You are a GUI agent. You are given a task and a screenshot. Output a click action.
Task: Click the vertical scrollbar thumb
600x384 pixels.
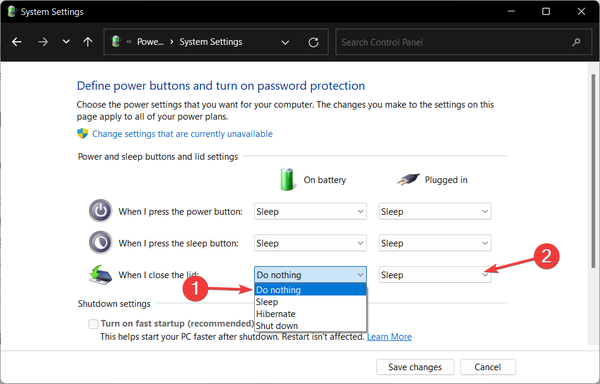[593, 170]
